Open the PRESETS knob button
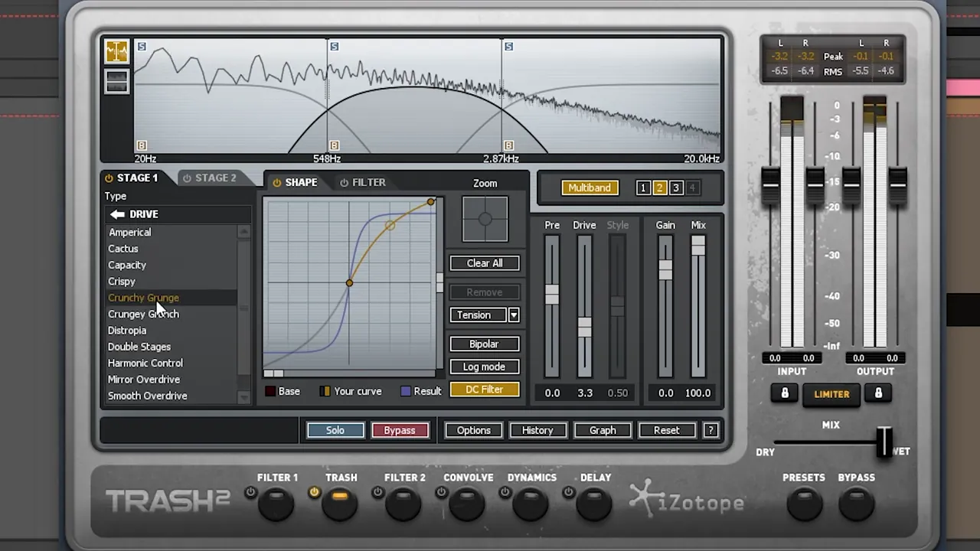The height and width of the screenshot is (551, 980). 804,504
